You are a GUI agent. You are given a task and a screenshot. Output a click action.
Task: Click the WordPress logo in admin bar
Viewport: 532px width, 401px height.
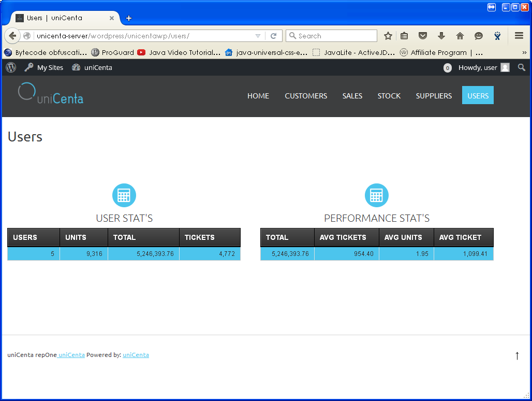(x=11, y=67)
